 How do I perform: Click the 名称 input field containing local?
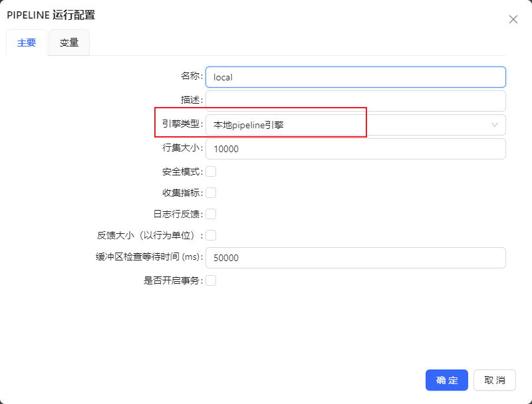[355, 77]
